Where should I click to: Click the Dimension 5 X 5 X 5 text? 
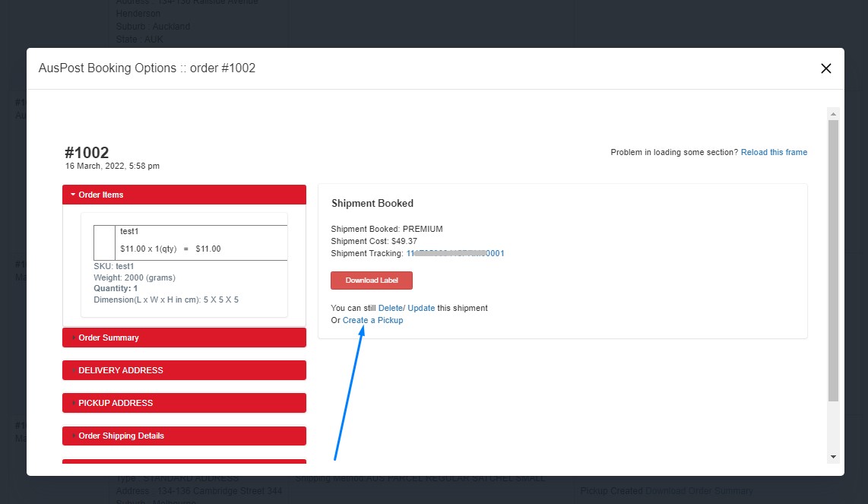click(166, 300)
